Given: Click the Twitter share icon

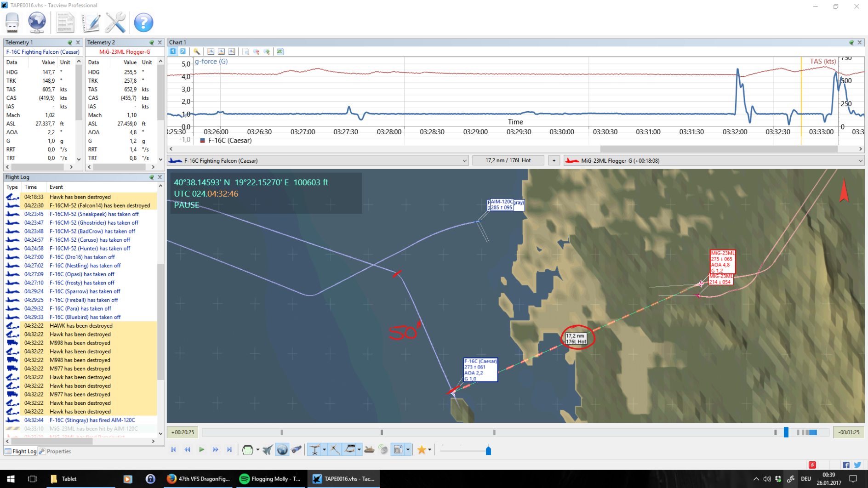Looking at the screenshot, I should [858, 465].
